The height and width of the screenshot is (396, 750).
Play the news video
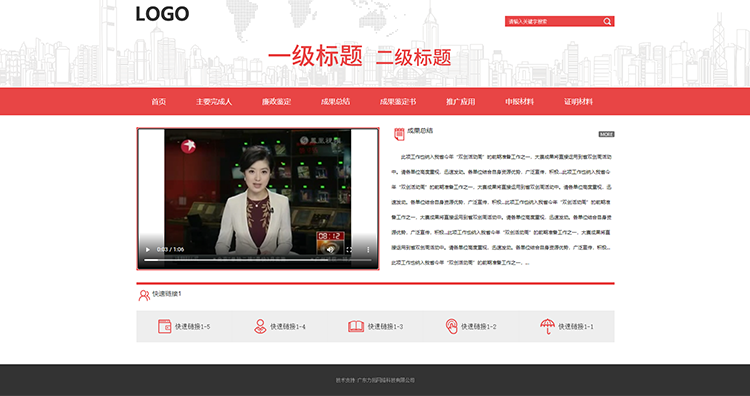pos(148,249)
